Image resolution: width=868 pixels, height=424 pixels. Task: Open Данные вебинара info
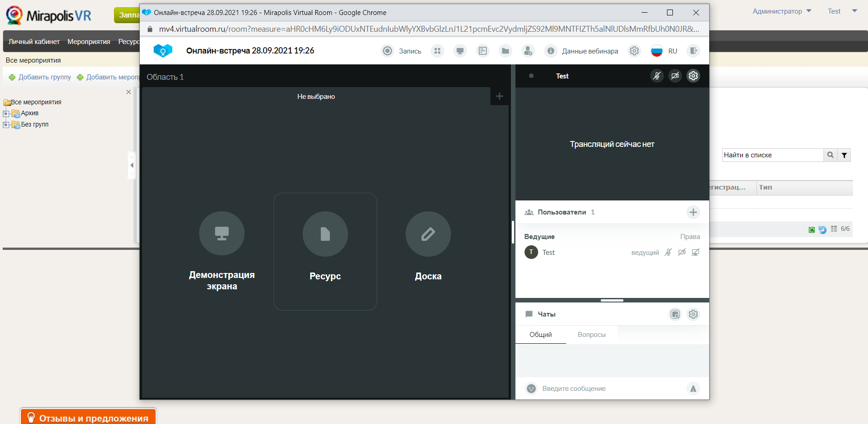[x=581, y=51]
